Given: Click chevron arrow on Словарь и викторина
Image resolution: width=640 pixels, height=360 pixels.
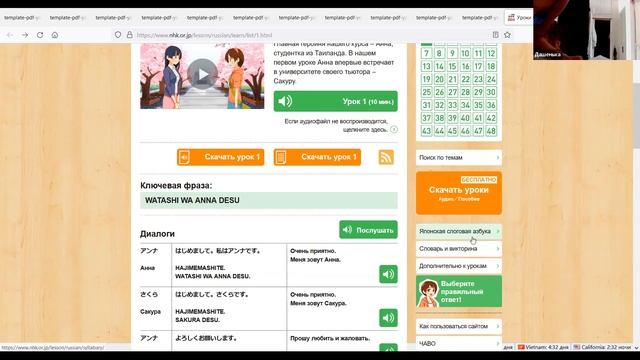Looking at the screenshot, I should 498,249.
